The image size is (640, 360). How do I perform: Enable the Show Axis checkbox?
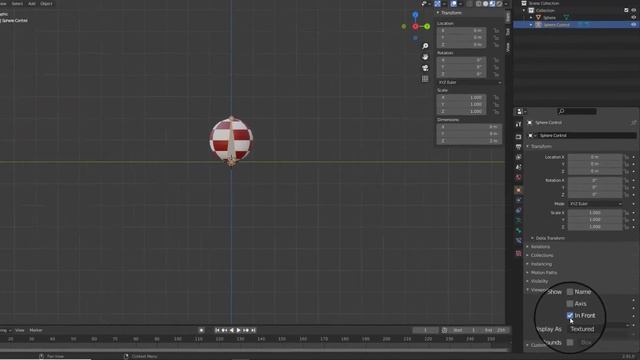pyautogui.click(x=570, y=304)
